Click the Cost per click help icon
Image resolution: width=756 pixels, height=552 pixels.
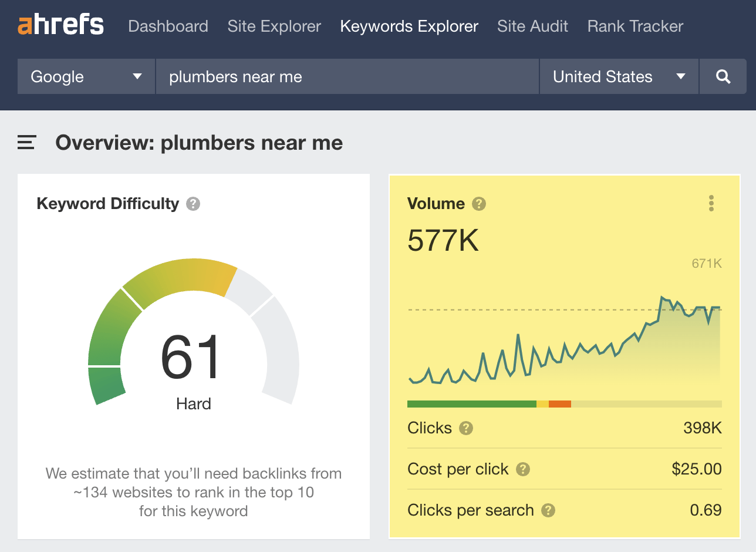(x=522, y=470)
